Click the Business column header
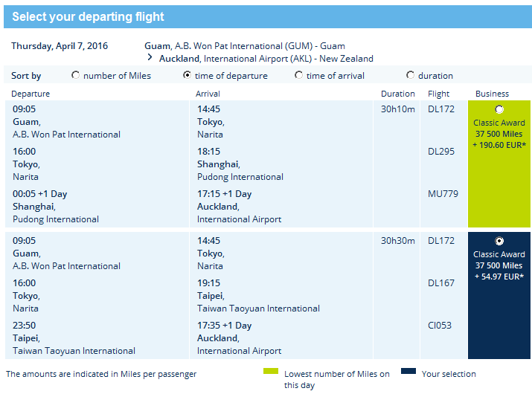The width and height of the screenshot is (532, 394). tap(492, 94)
